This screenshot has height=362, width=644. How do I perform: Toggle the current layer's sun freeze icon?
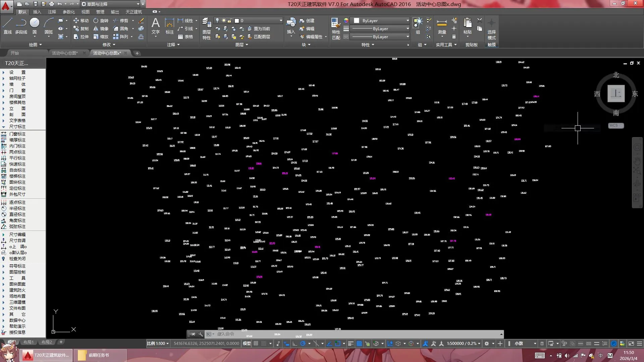pyautogui.click(x=224, y=21)
